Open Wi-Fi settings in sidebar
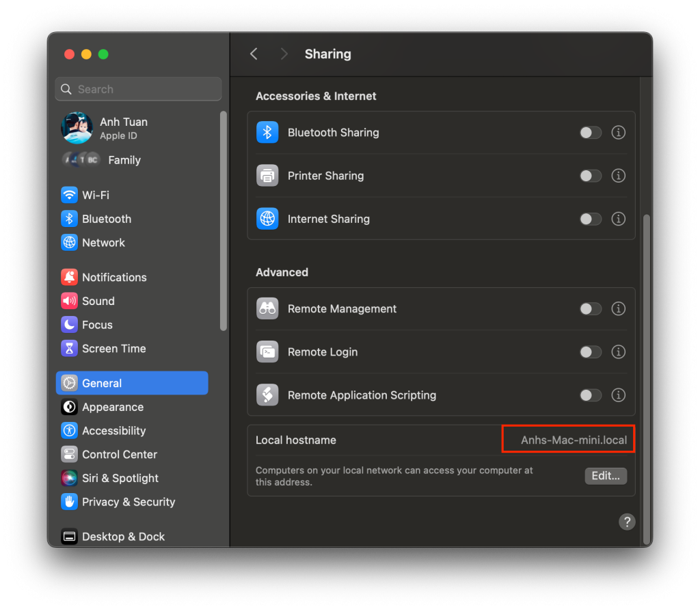 point(95,195)
